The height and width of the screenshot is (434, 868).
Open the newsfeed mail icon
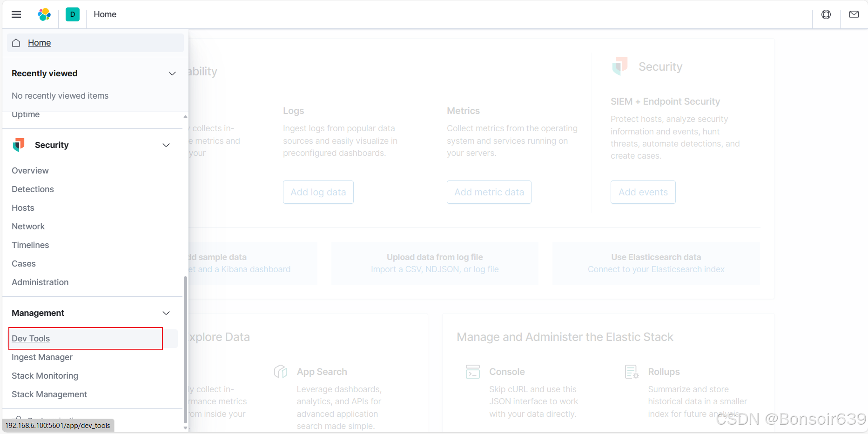(854, 14)
